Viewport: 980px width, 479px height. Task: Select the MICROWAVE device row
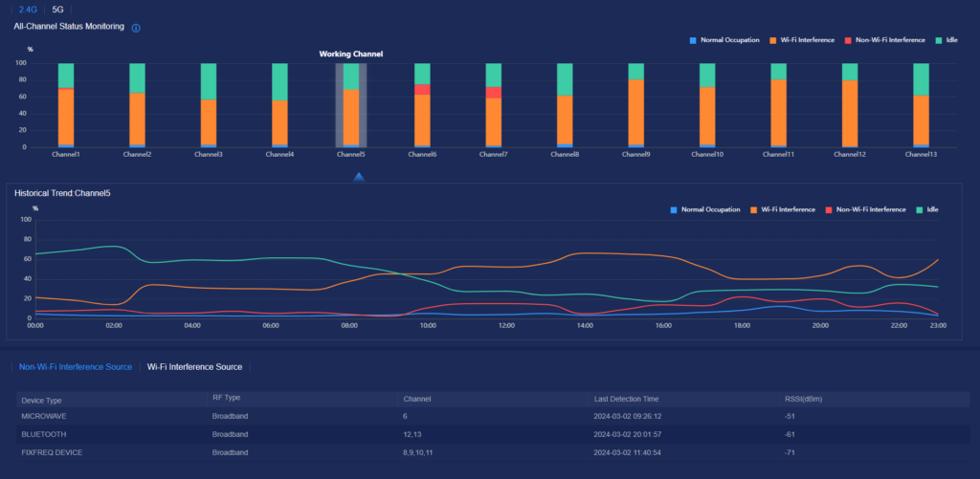click(x=46, y=417)
